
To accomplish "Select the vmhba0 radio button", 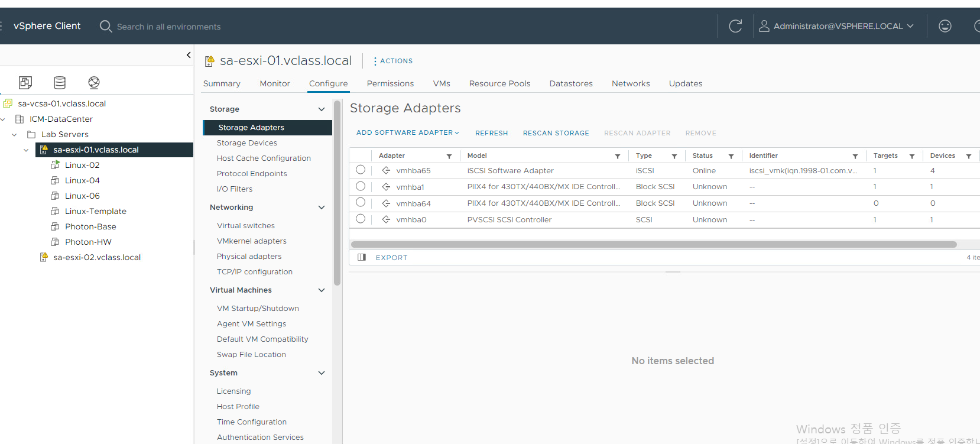I will [361, 219].
